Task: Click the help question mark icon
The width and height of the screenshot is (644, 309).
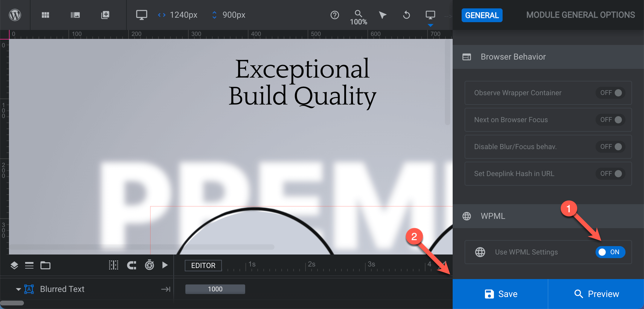Action: pyautogui.click(x=335, y=15)
